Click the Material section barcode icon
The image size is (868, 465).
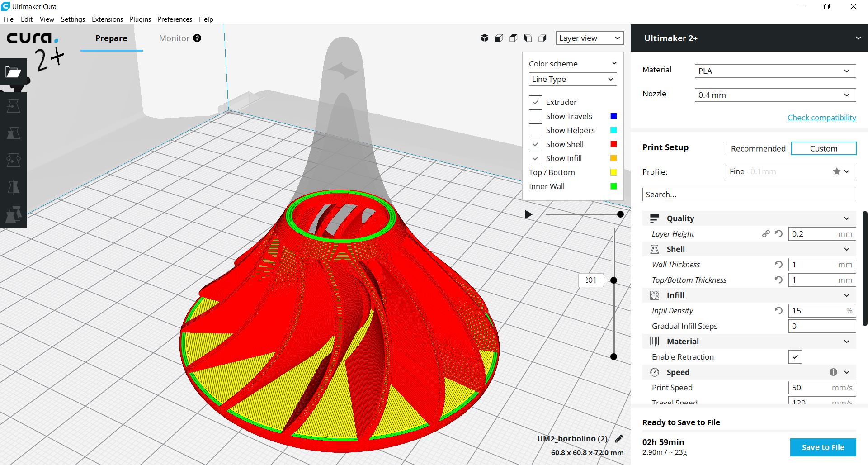click(655, 342)
